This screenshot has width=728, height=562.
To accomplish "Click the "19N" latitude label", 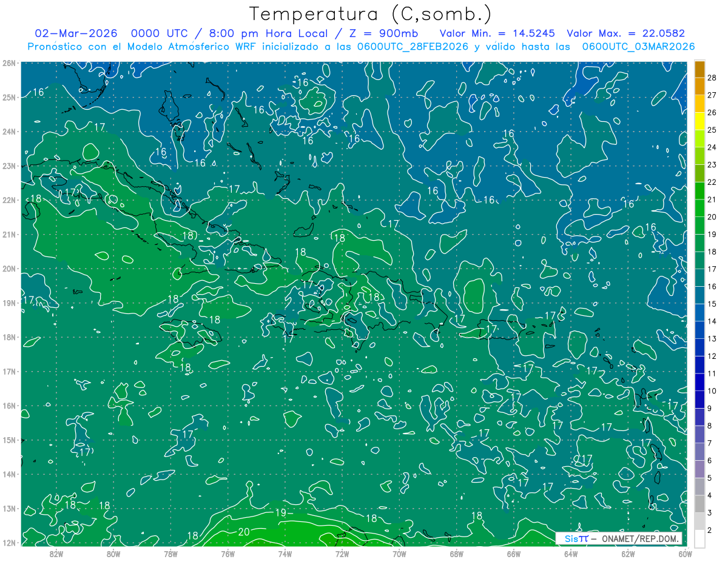I will click(x=8, y=303).
